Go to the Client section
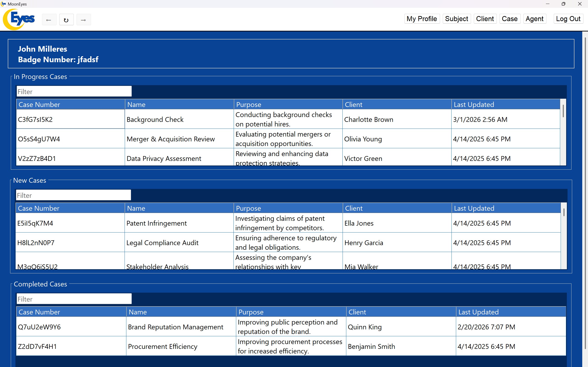 [x=485, y=19]
